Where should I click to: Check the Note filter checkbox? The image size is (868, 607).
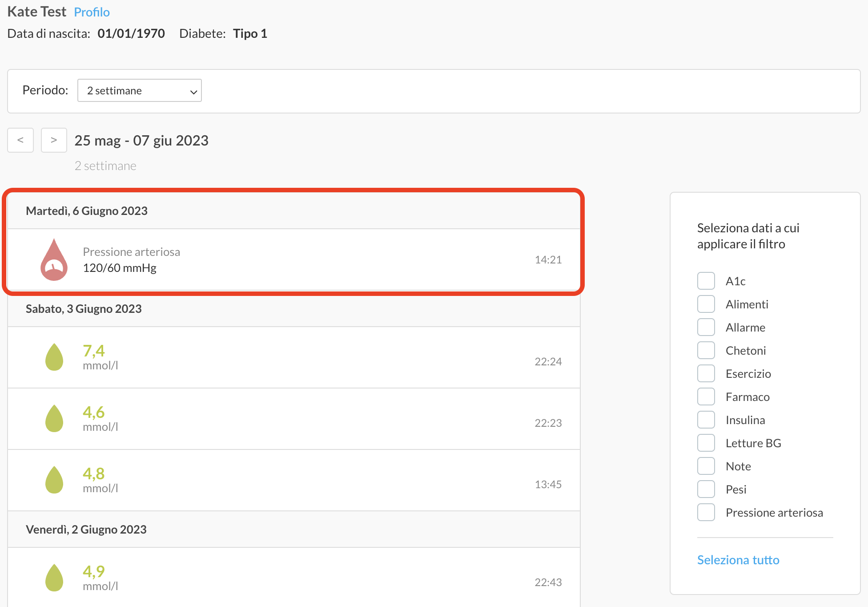pyautogui.click(x=706, y=466)
